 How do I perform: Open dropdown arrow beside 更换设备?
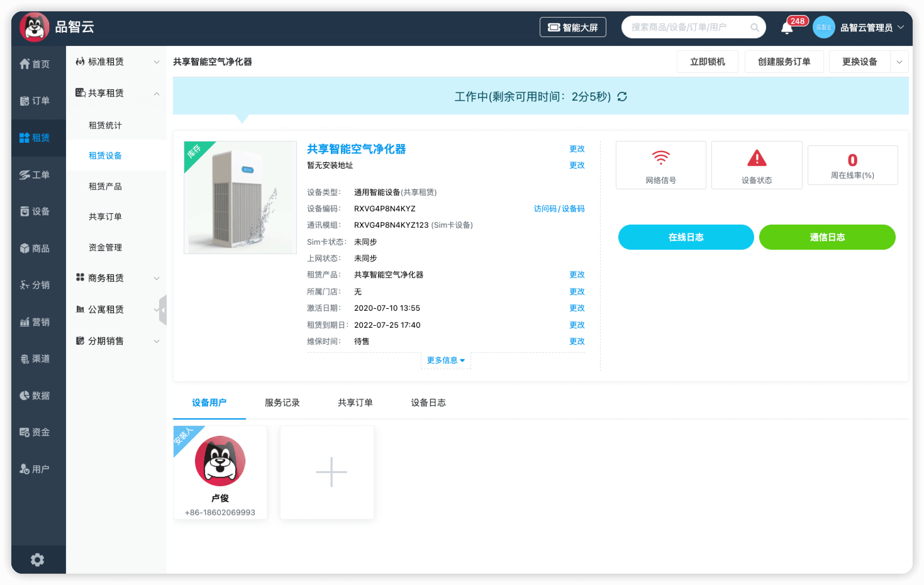click(899, 62)
